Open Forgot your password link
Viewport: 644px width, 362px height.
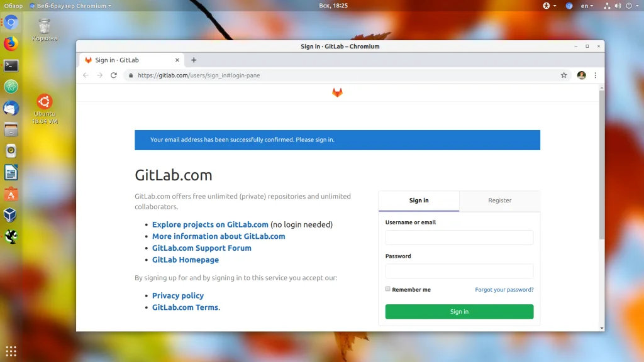click(504, 290)
